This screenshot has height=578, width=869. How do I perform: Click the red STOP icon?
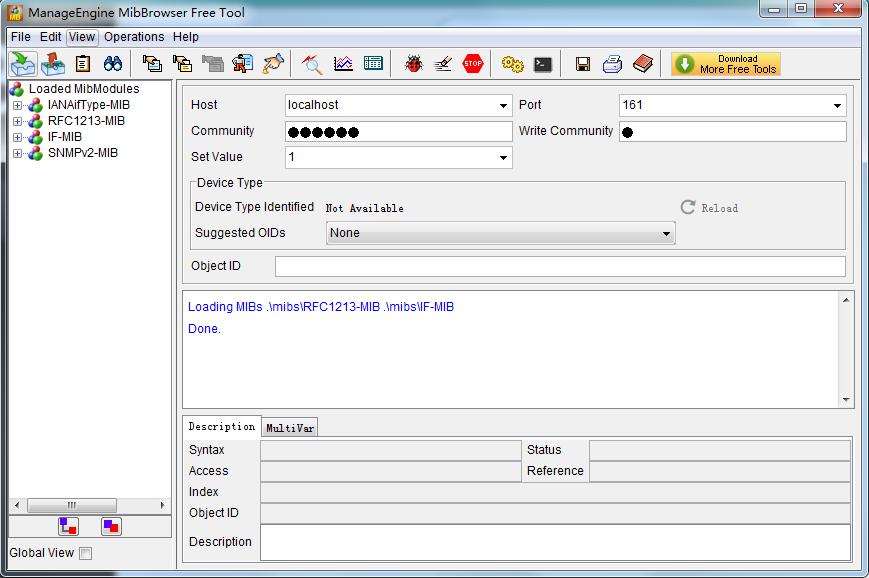473,64
